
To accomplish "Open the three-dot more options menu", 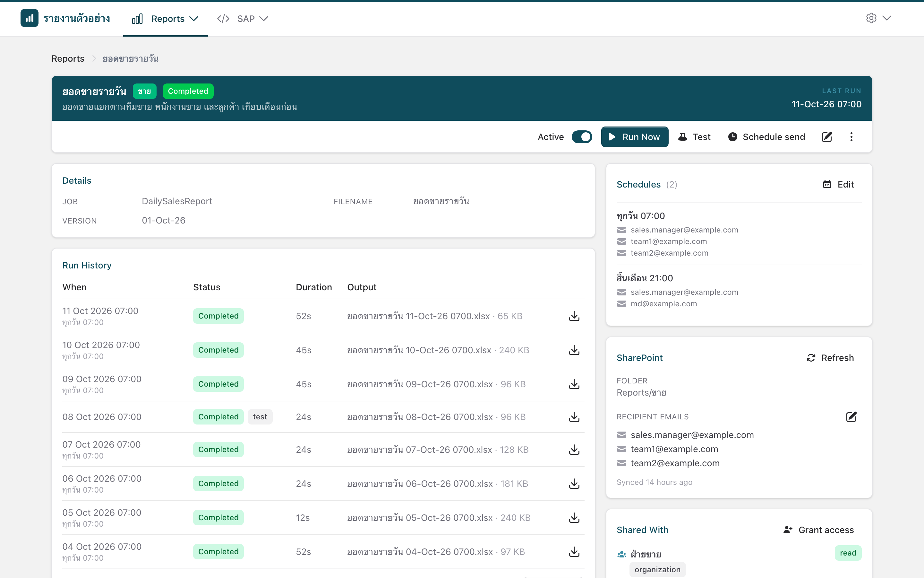I will (851, 137).
